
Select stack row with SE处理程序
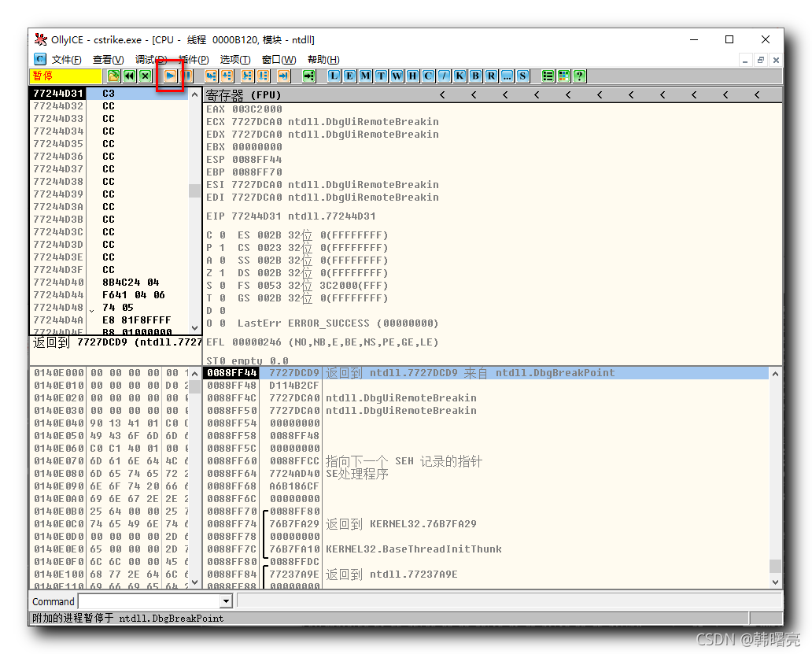pyautogui.click(x=487, y=473)
